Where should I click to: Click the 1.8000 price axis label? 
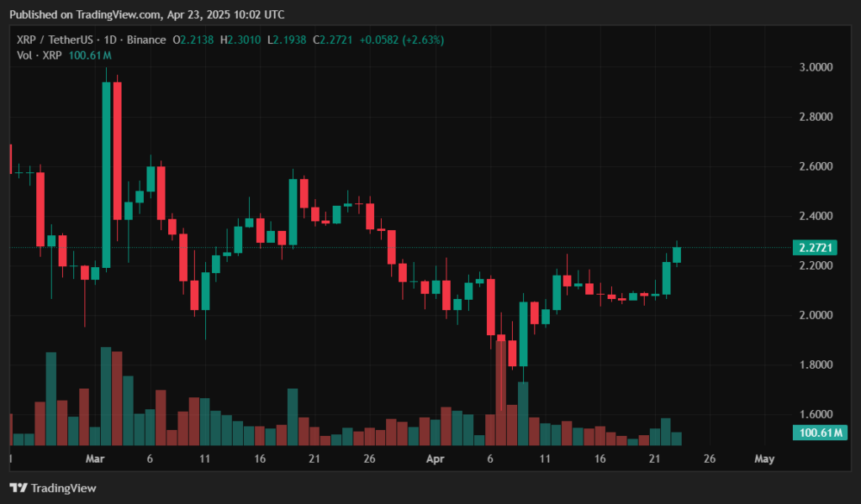(x=816, y=365)
